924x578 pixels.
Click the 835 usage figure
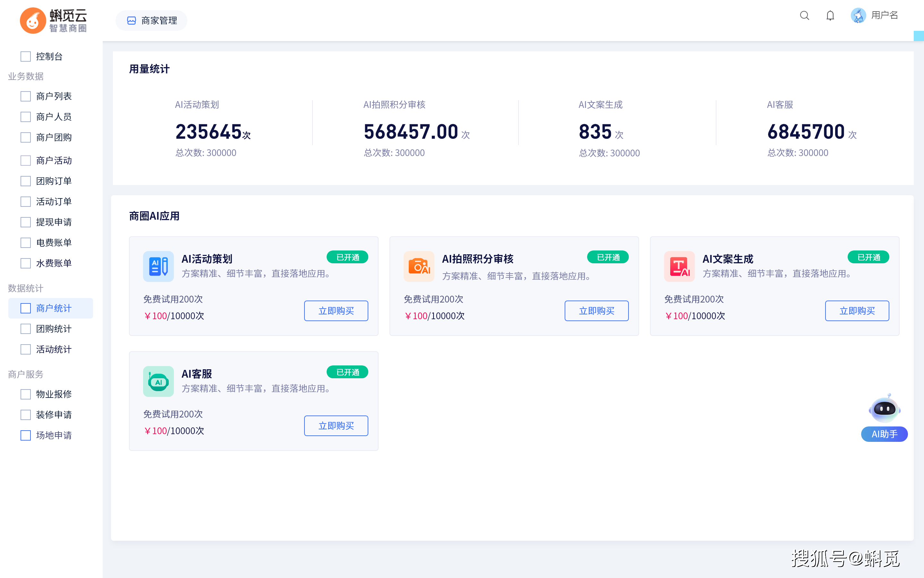point(595,132)
